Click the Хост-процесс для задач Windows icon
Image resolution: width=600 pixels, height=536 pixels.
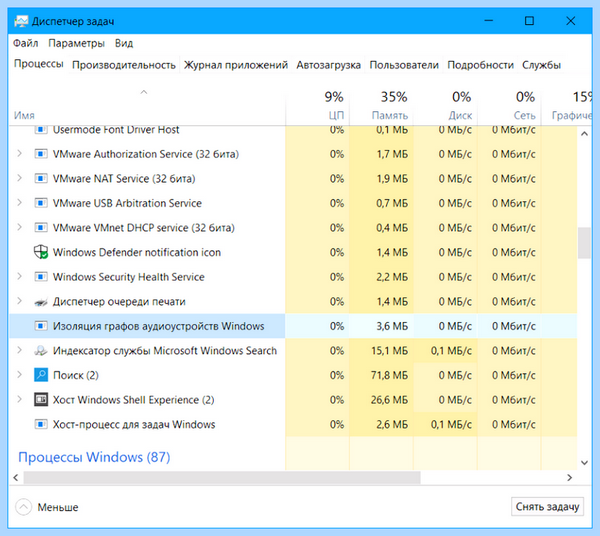click(x=41, y=424)
